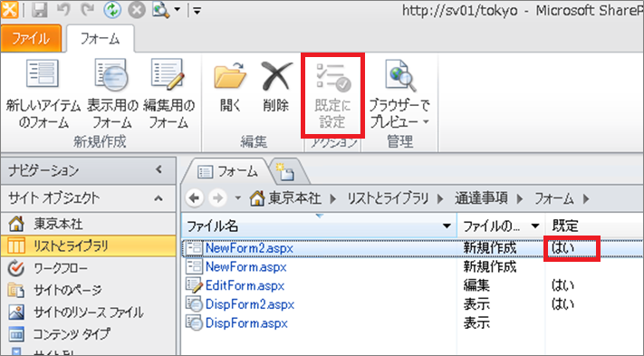Click the 開く folder button
This screenshot has height=356, width=644.
pos(230,86)
